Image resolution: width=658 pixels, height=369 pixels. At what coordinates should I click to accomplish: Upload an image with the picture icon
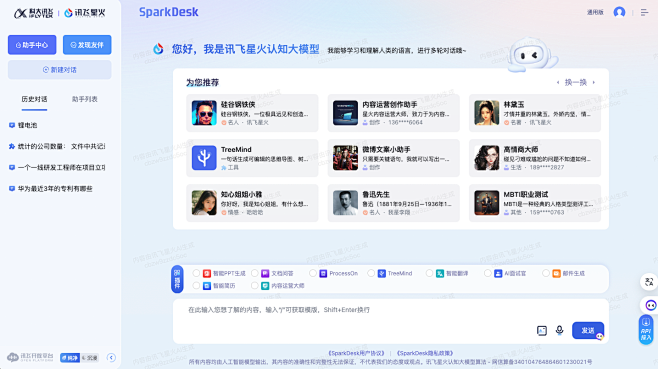[542, 330]
